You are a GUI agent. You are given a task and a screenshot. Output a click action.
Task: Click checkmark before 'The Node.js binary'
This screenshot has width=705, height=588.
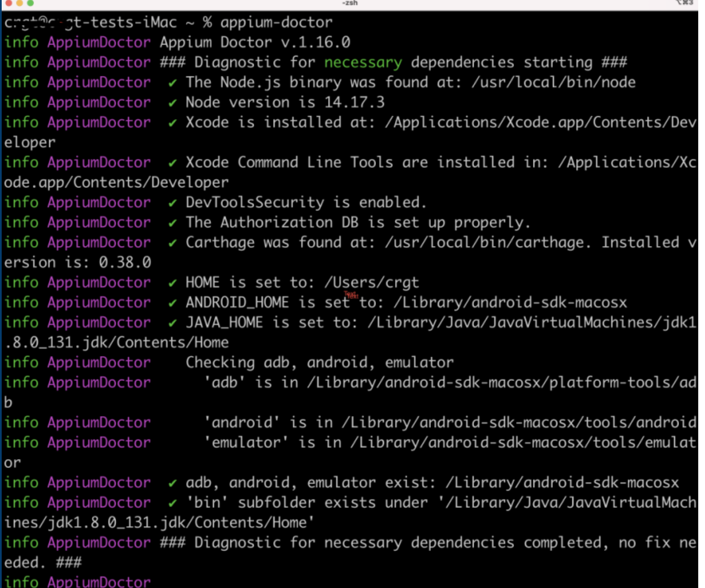[x=172, y=83]
